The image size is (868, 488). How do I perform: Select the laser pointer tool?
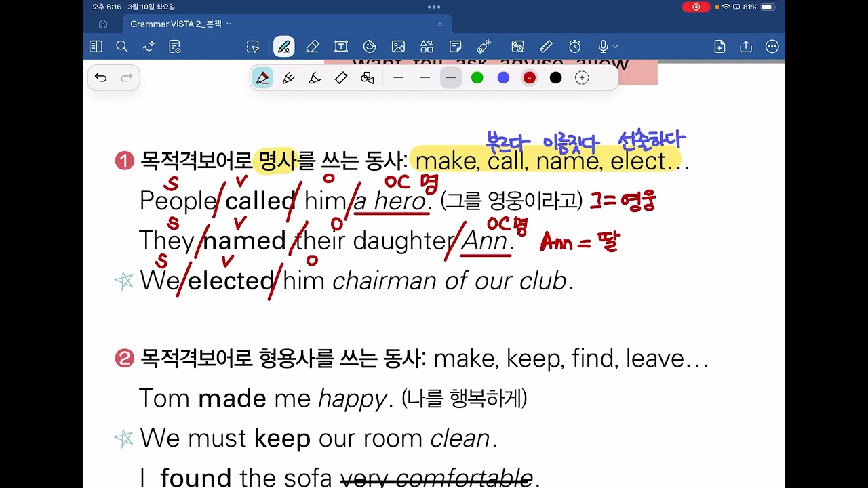point(484,47)
